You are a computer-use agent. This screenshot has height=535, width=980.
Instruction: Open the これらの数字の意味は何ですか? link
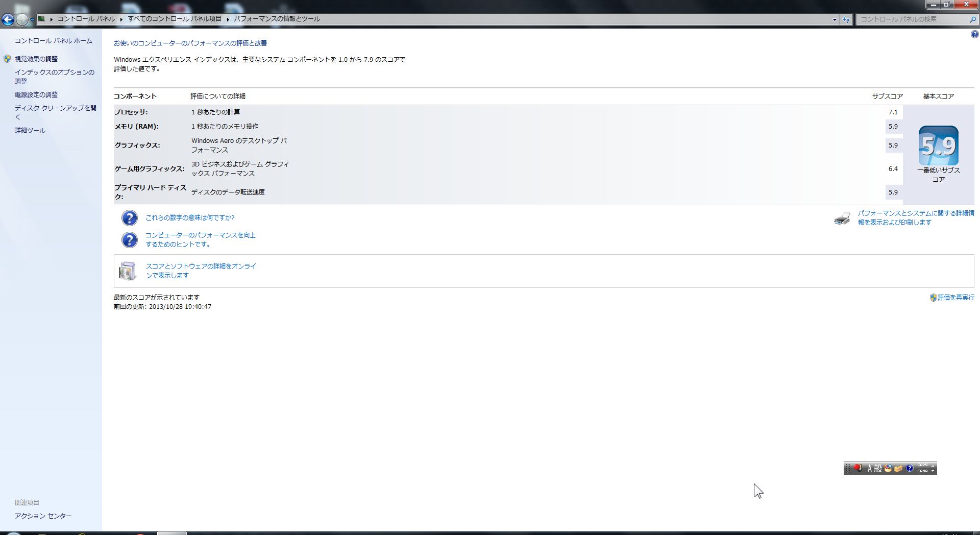coord(190,217)
